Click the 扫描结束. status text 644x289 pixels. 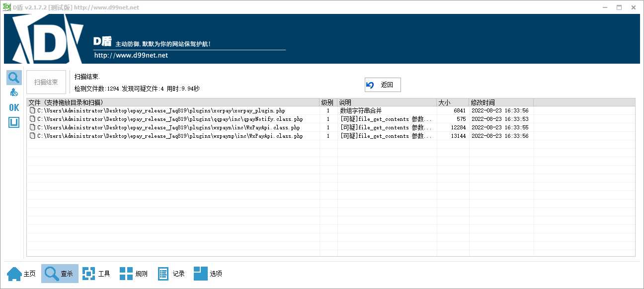87,77
